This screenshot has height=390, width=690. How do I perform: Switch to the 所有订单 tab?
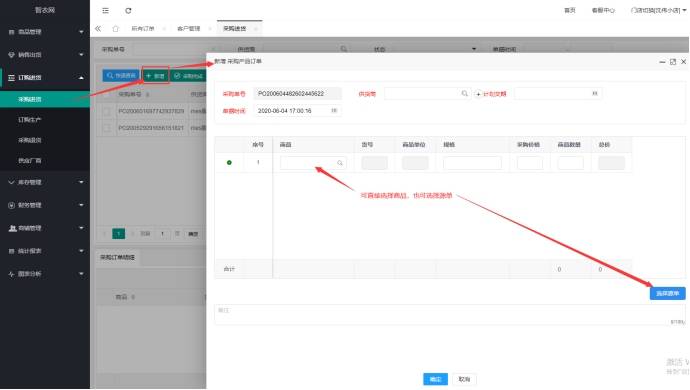(143, 29)
